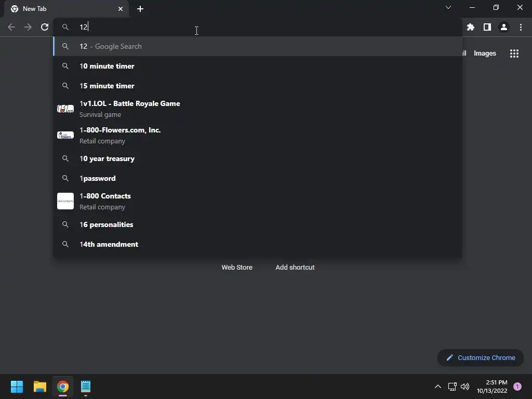
Task: Select the 12 - Google Search suggestion
Action: [258, 46]
